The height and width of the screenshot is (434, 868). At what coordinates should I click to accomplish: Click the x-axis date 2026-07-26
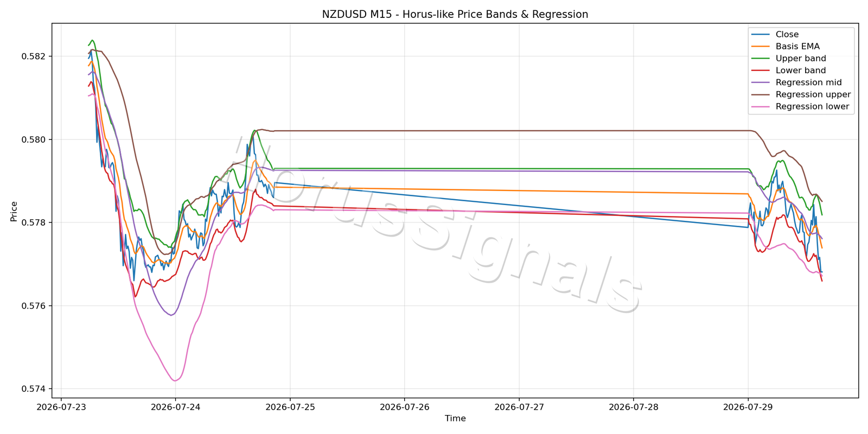click(404, 406)
